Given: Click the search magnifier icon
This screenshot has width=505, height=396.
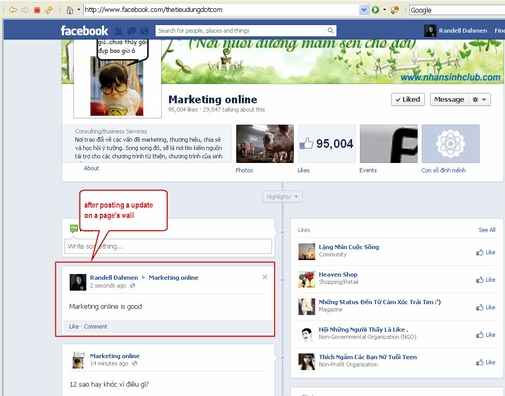Looking at the screenshot, I should pos(330,31).
